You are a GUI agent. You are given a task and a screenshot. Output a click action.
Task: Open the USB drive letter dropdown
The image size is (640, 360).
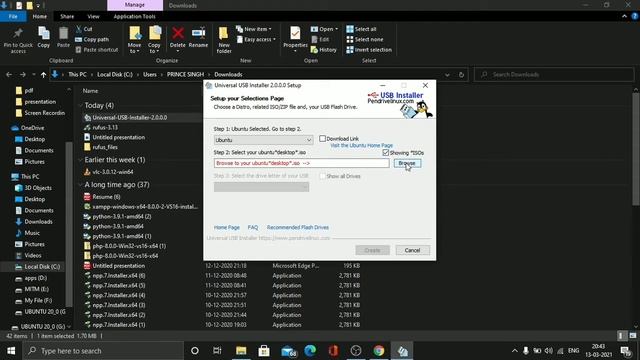(261, 187)
